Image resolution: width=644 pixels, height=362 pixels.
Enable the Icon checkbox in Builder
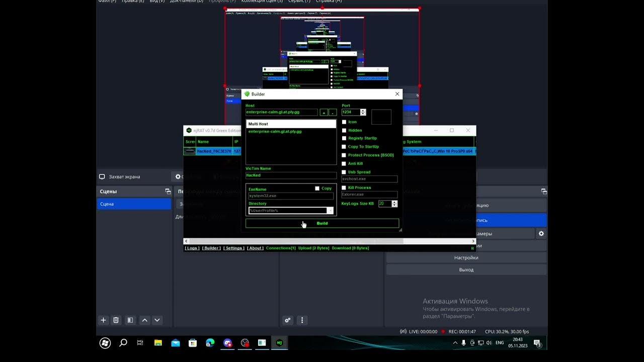344,122
